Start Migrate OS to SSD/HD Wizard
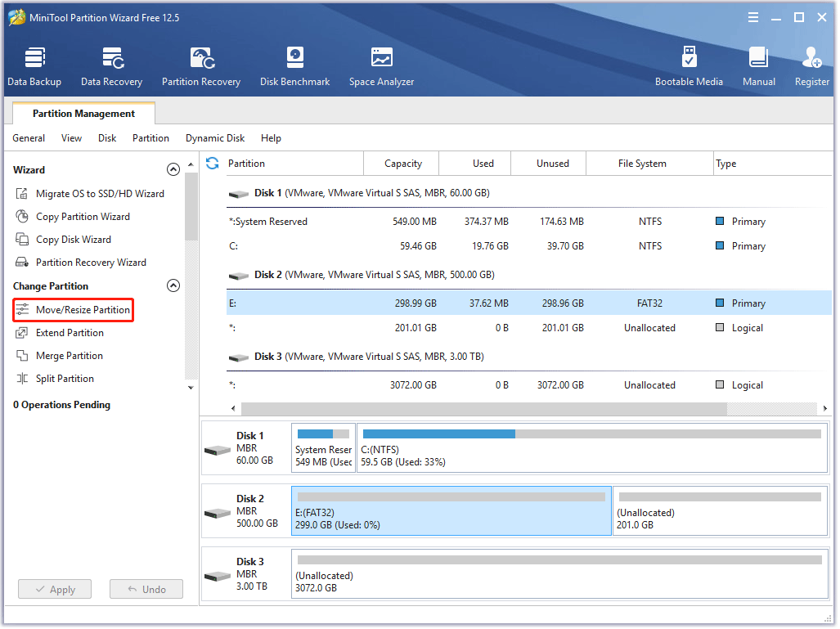Image resolution: width=840 pixels, height=629 pixels. pos(90,194)
